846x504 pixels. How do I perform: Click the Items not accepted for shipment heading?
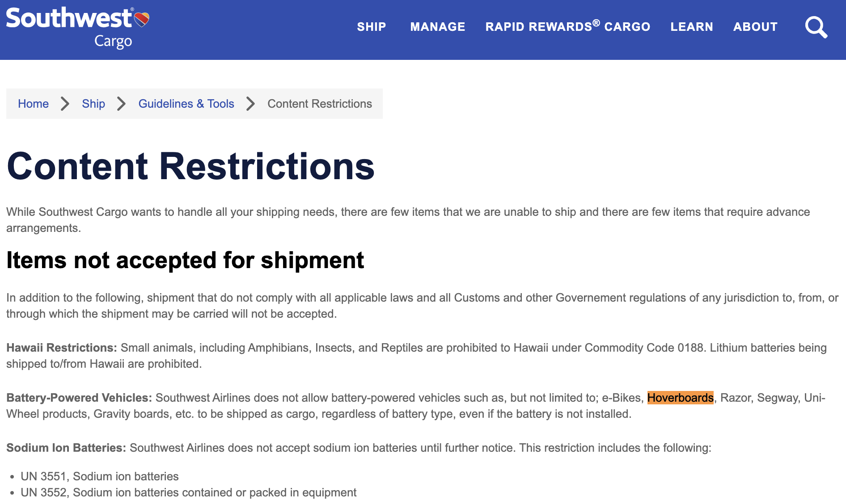[x=185, y=260]
